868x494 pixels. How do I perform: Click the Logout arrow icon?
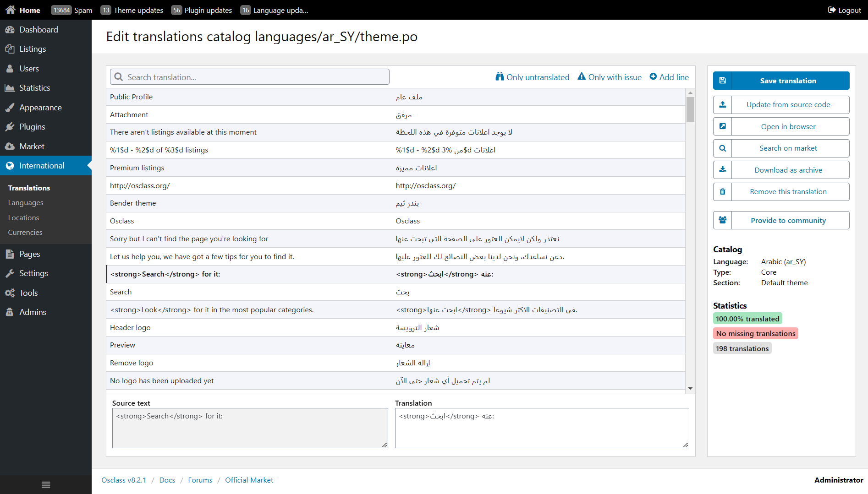coord(832,10)
